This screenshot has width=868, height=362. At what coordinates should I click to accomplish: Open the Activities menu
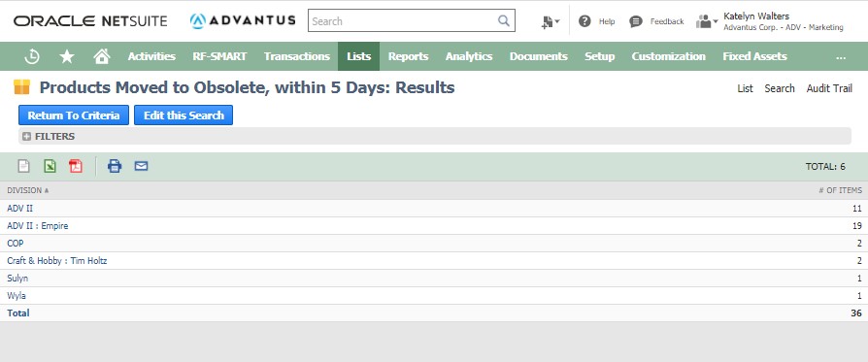151,56
